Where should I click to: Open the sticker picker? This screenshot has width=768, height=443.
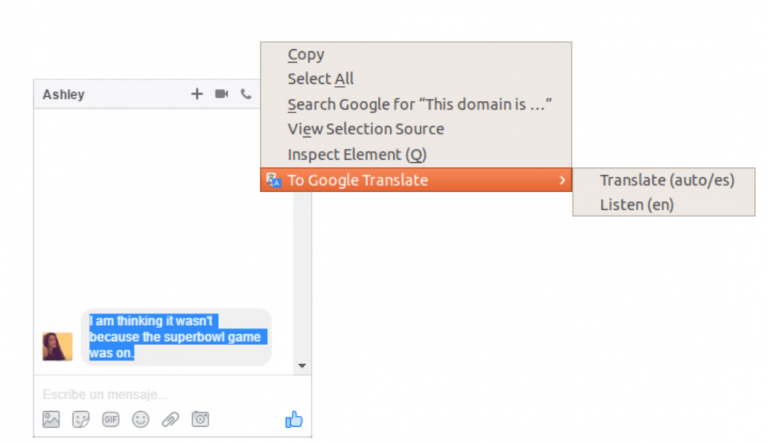[x=81, y=420]
